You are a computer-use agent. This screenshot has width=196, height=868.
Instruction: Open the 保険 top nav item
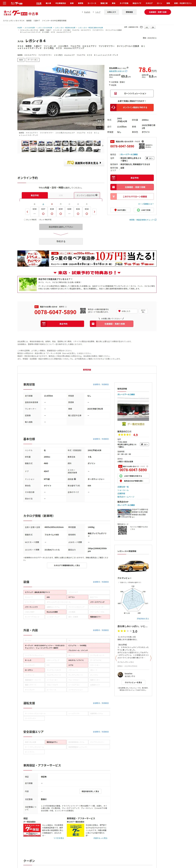click(168, 3)
